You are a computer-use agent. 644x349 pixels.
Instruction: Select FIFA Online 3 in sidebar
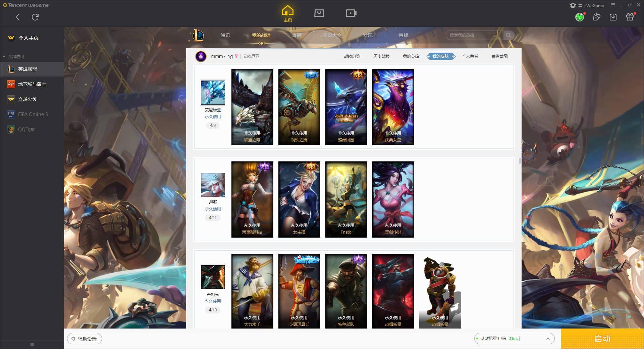32,114
